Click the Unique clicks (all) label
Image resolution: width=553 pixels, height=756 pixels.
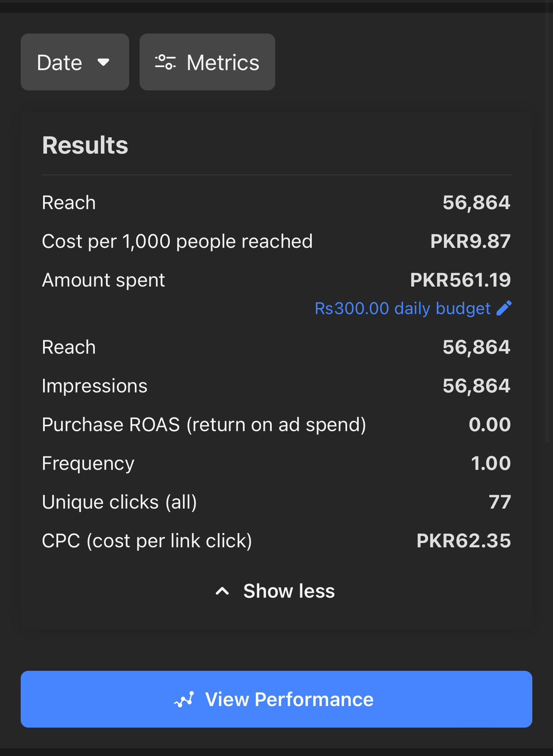(119, 502)
